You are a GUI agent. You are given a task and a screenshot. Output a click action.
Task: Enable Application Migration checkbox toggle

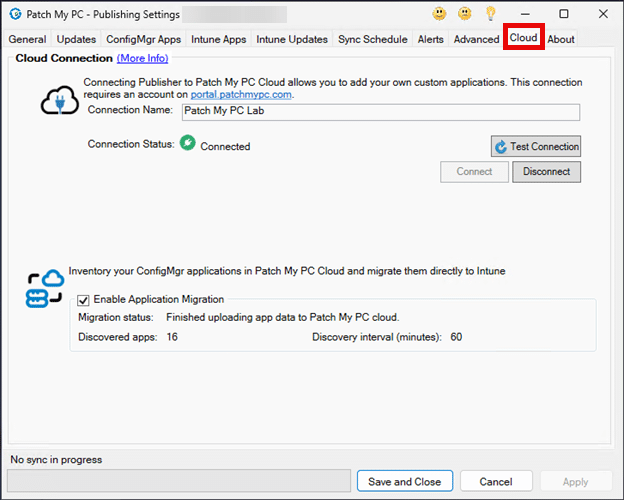click(x=84, y=299)
